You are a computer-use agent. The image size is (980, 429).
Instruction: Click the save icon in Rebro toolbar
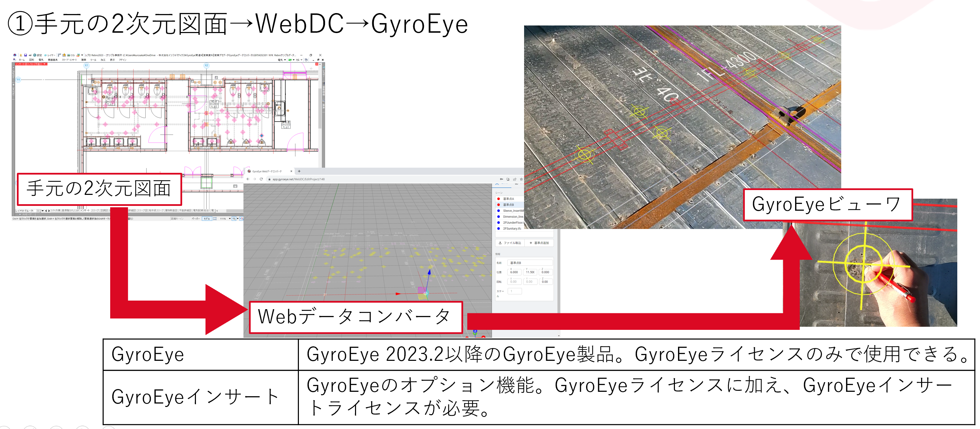tap(25, 55)
